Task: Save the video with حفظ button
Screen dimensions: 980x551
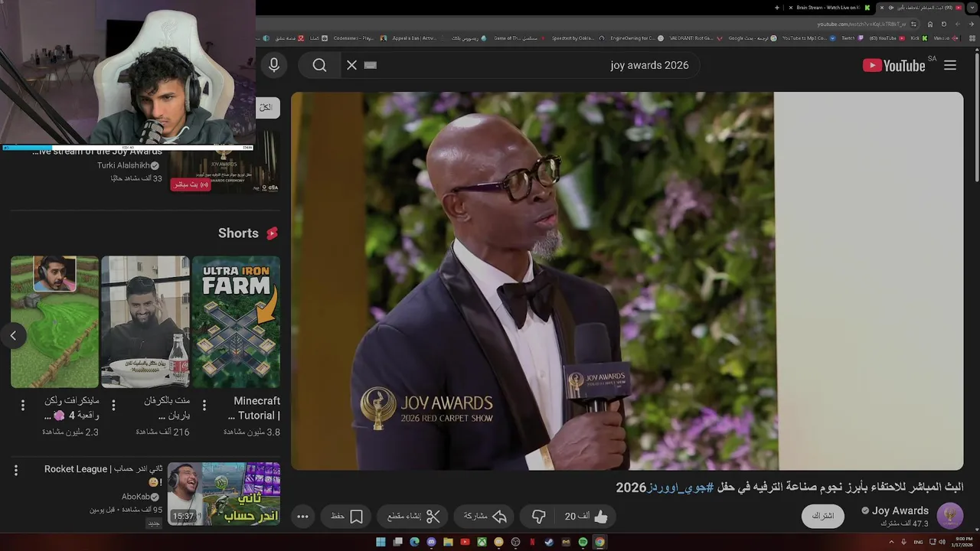Action: (346, 517)
